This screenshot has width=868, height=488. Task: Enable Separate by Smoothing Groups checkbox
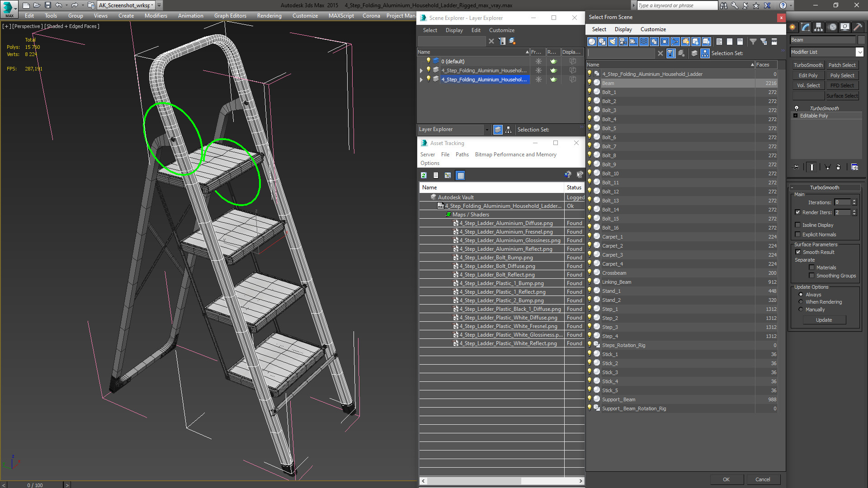point(811,276)
